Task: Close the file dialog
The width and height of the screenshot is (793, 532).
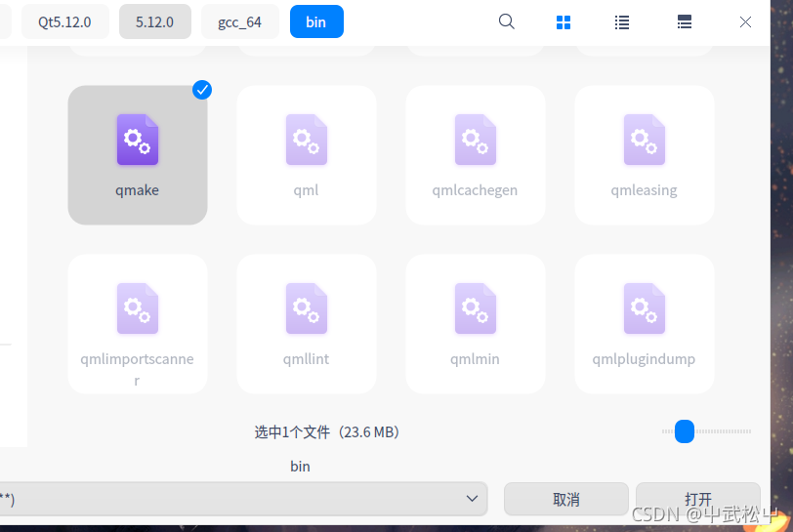Action: click(x=745, y=22)
